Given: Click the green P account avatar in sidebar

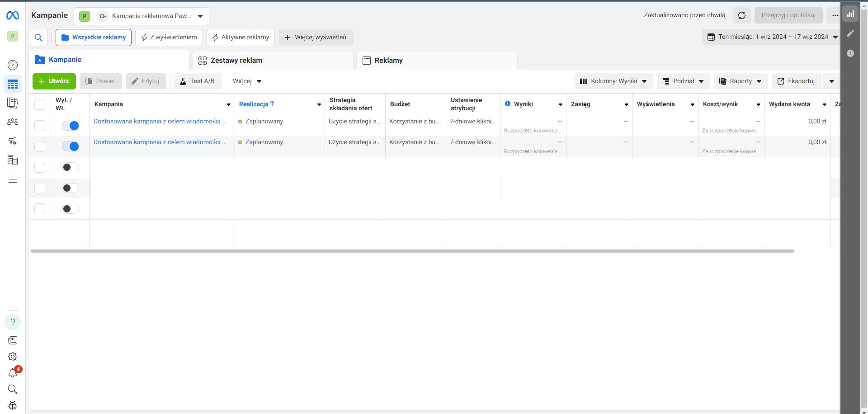Looking at the screenshot, I should pyautogui.click(x=13, y=36).
